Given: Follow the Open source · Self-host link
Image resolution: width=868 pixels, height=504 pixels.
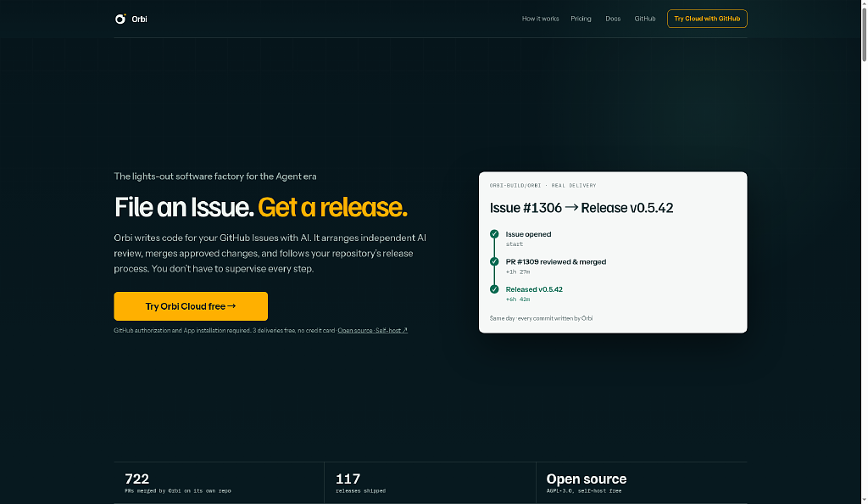Looking at the screenshot, I should (x=373, y=331).
